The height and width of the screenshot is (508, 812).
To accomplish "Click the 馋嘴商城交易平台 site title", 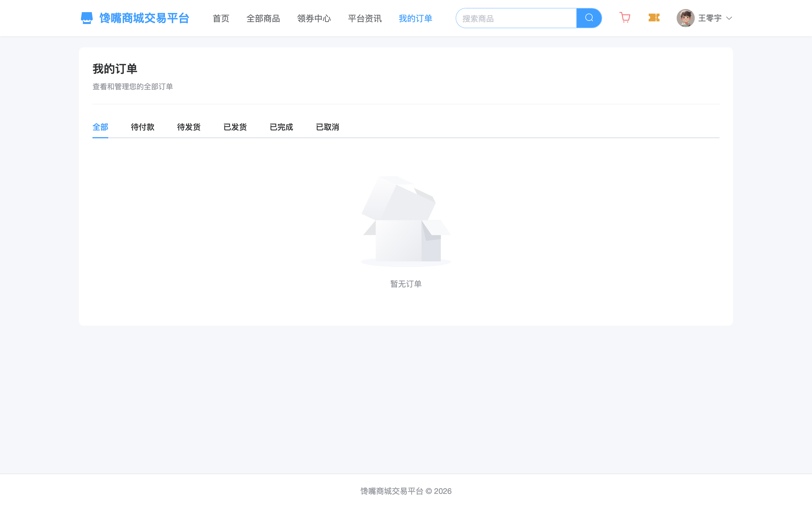I will (144, 18).
